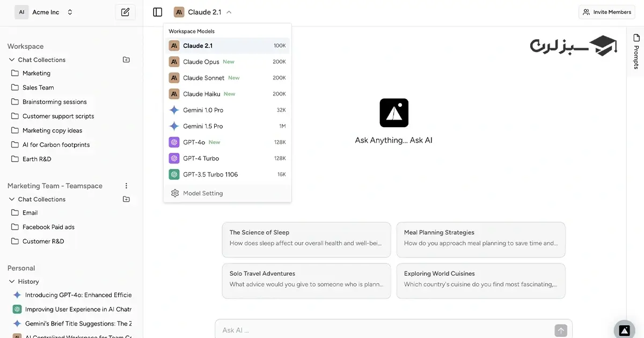Screen dimensions: 644x338
Task: Open Facebook Paid ads folder
Action: tap(48, 227)
